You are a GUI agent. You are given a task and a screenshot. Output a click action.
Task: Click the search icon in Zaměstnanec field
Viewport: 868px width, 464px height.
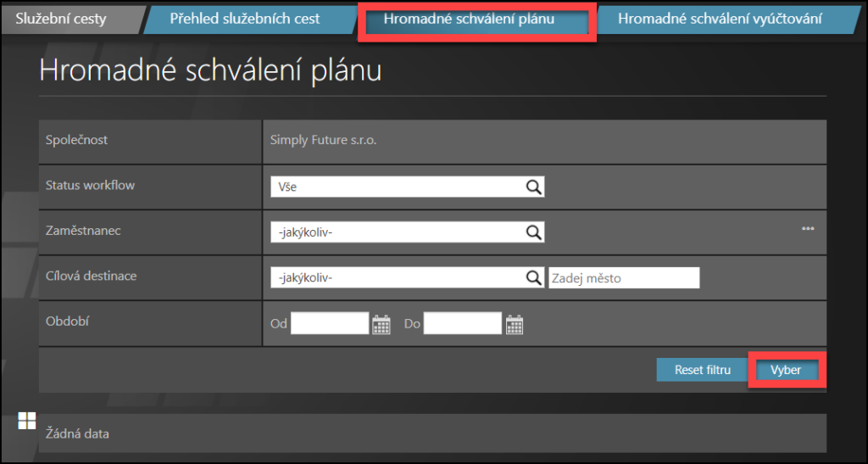(x=533, y=232)
